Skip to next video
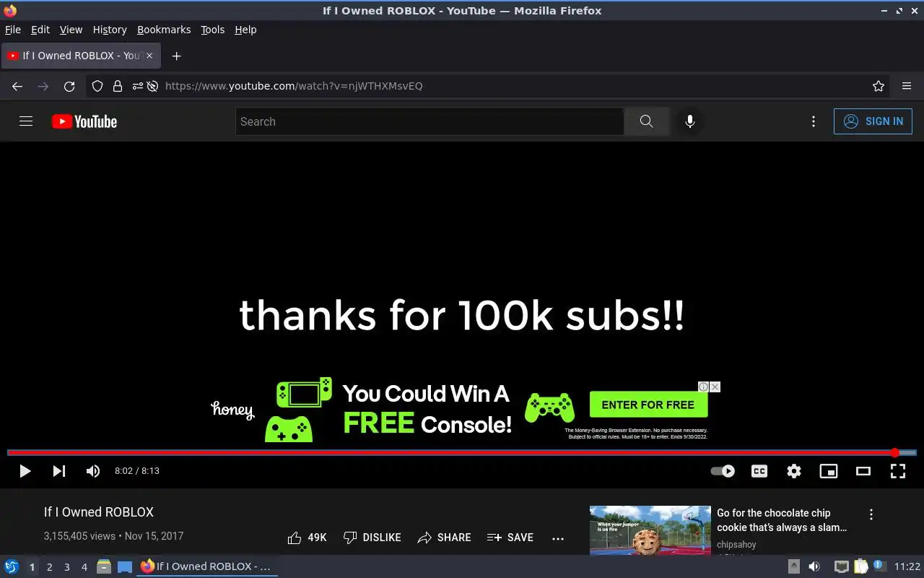This screenshot has width=924, height=578. coord(59,471)
